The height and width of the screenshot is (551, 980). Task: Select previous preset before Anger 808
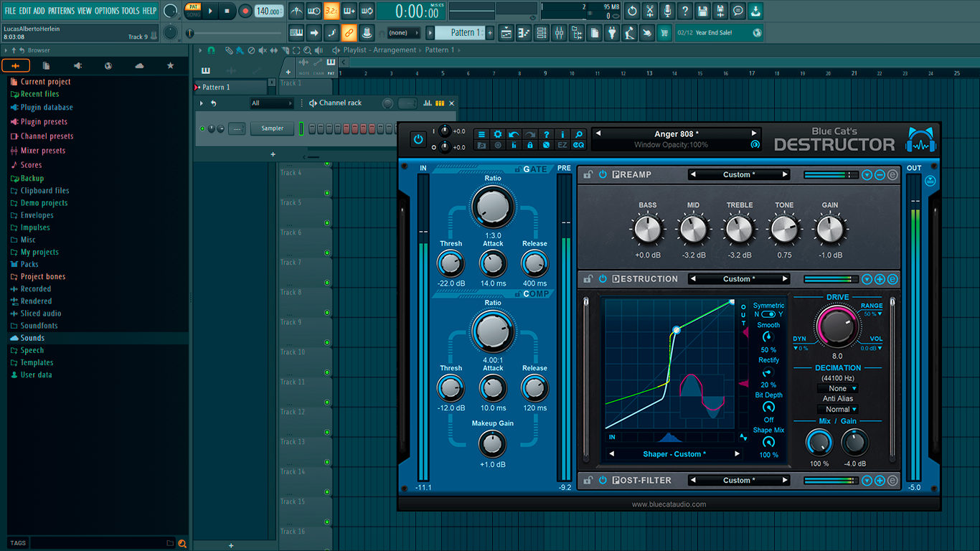598,133
